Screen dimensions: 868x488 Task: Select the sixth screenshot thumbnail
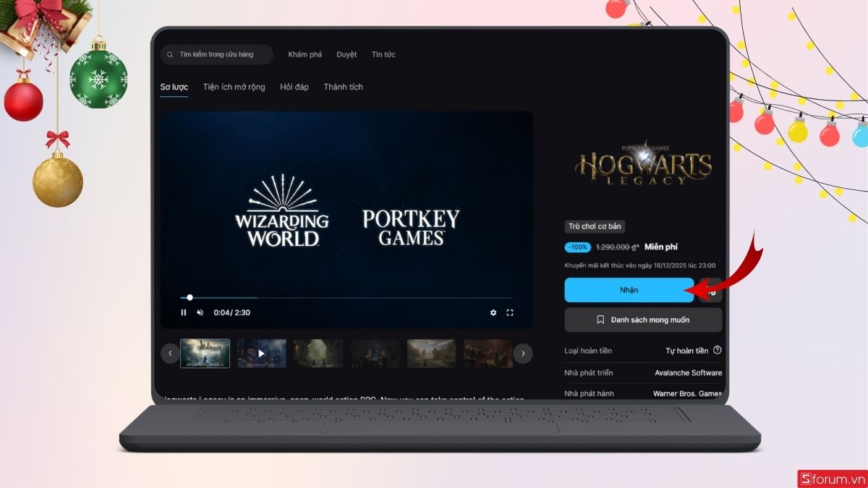pos(488,354)
